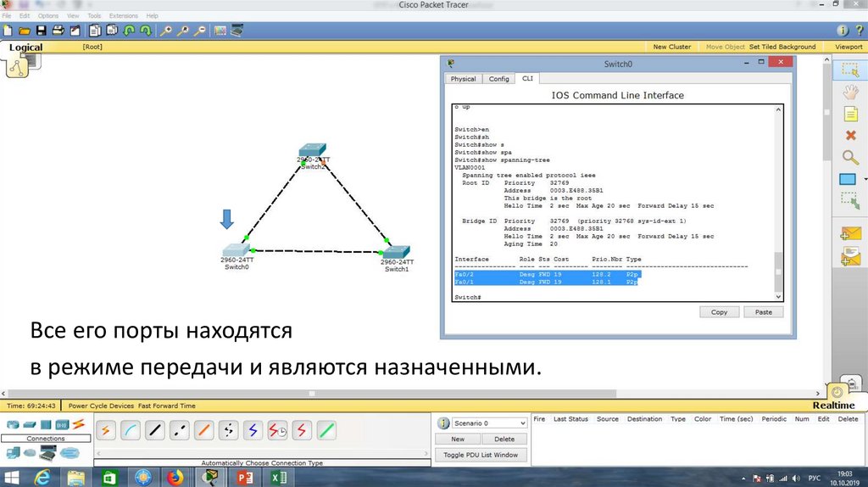Pick copper cross-over dashed cable
This screenshot has height=487, width=868.
point(179,430)
